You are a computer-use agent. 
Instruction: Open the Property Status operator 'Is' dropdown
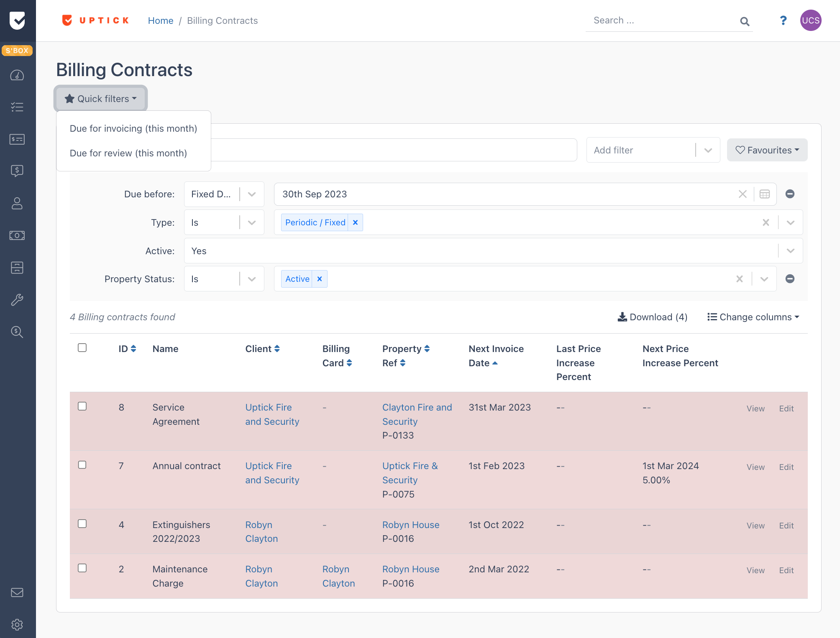[x=224, y=279]
